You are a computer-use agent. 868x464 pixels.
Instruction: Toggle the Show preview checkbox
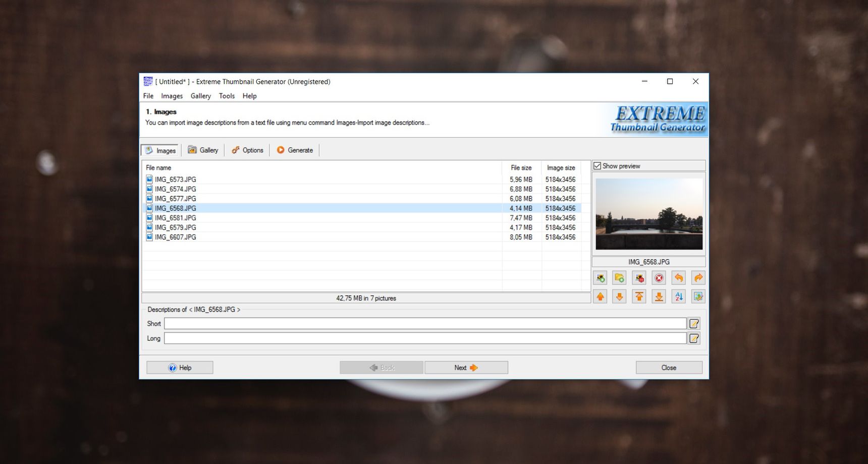[598, 166]
